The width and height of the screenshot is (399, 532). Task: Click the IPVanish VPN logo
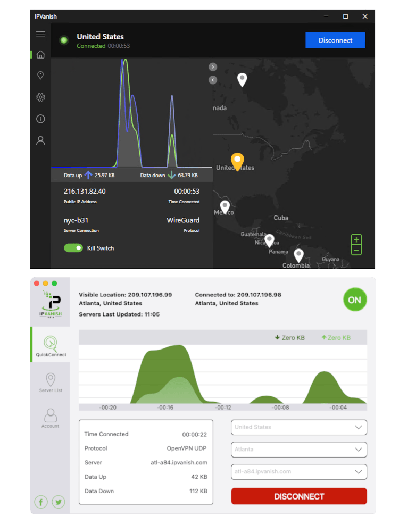click(51, 304)
